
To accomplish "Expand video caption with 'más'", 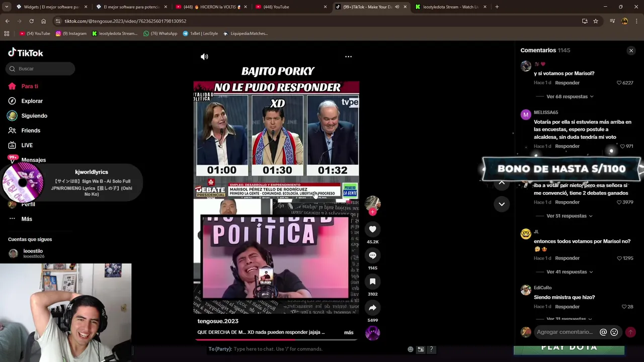I will coord(349,332).
